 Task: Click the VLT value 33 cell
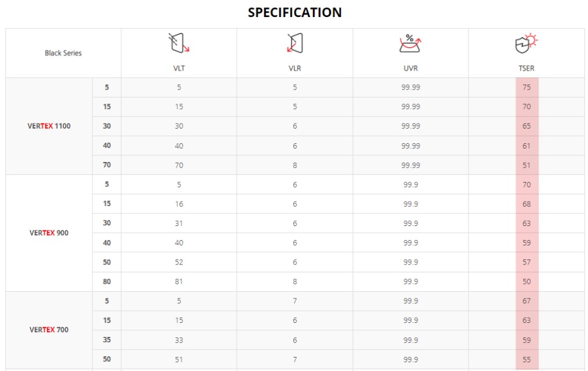coord(179,340)
